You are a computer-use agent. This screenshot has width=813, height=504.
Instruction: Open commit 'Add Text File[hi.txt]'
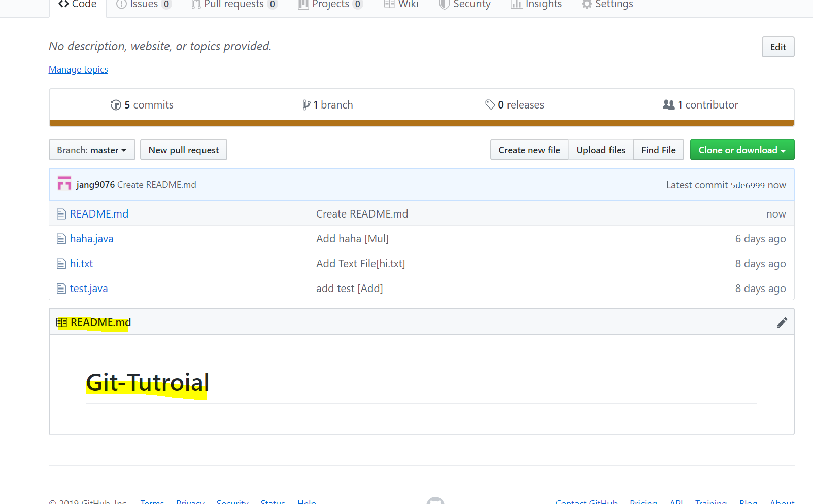(360, 264)
